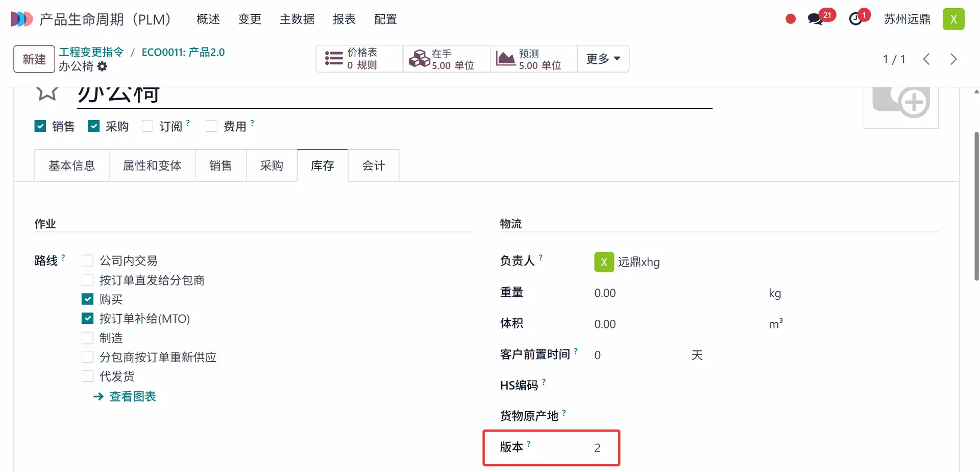Open the messages chat icon
Image resolution: width=980 pixels, height=472 pixels.
point(816,19)
